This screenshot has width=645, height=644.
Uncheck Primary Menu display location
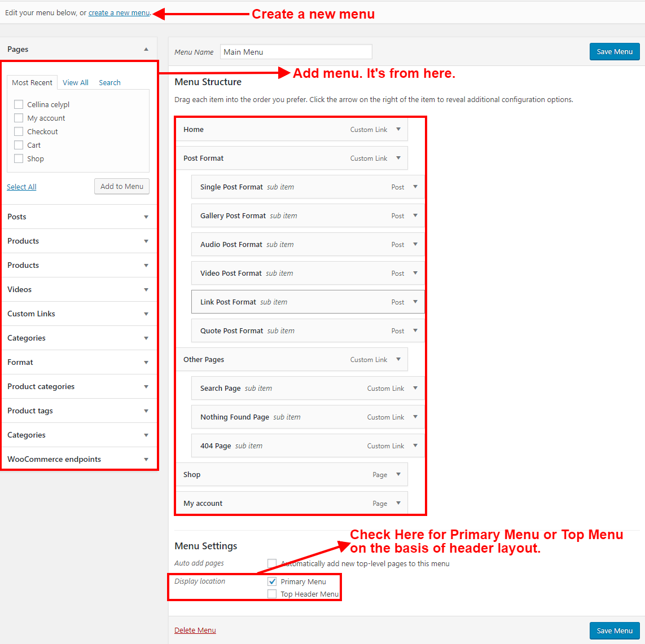[x=272, y=581]
